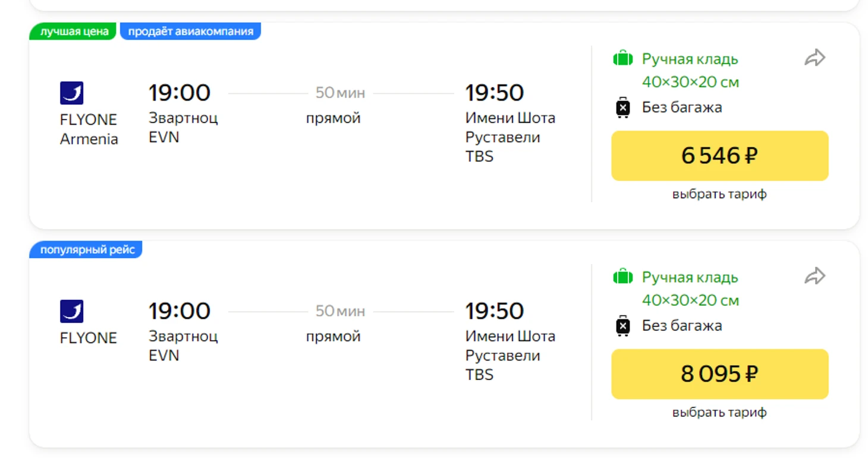Click green carry-on bag icon in second card
This screenshot has height=458, width=868.
[x=622, y=277]
